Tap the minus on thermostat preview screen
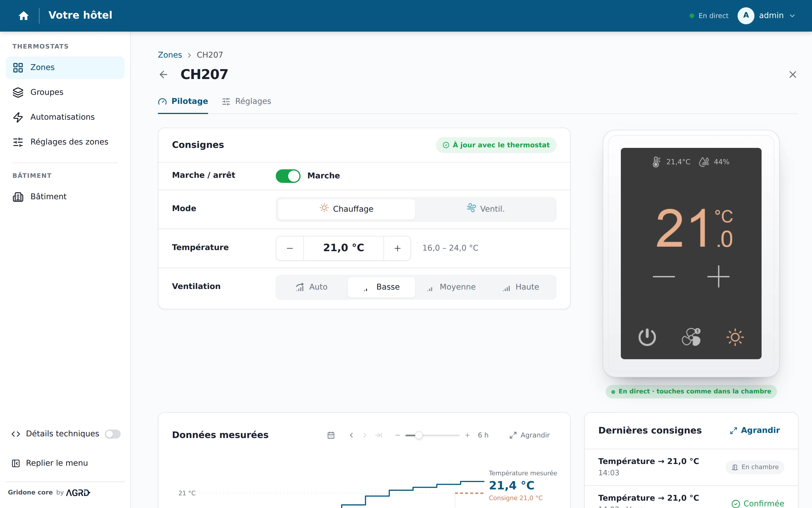Viewport: 812px width, 508px height. [x=664, y=277]
